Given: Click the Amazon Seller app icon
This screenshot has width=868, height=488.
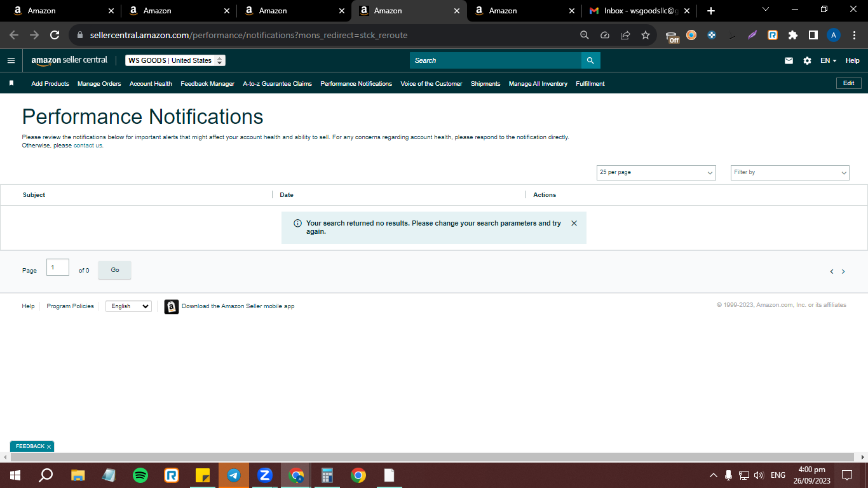Looking at the screenshot, I should (x=172, y=306).
